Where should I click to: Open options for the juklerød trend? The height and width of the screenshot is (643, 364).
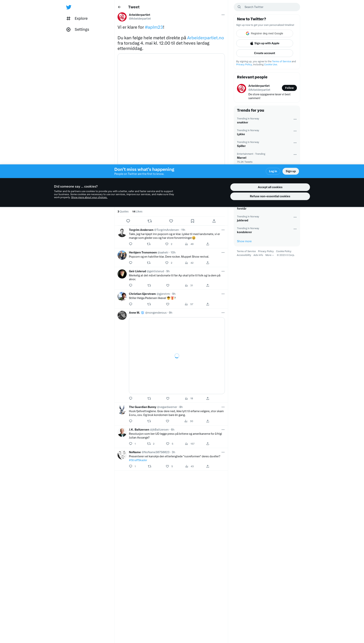295,217
